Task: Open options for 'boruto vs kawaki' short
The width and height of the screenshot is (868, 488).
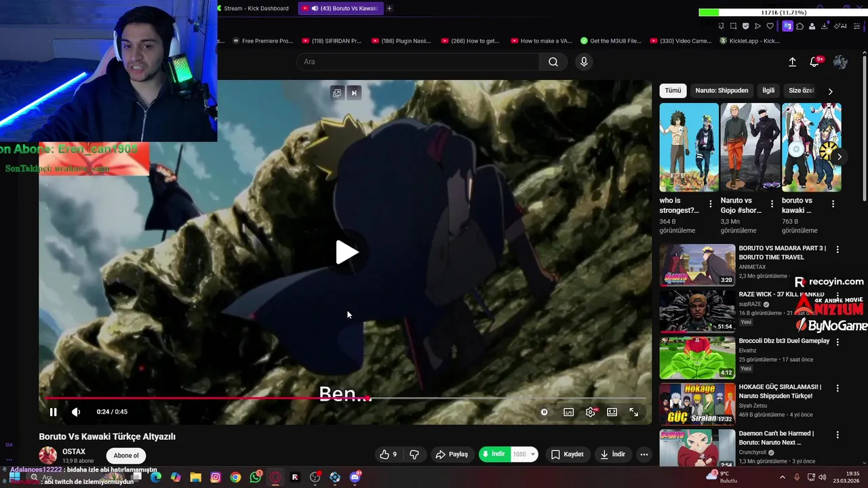Action: pos(833,203)
